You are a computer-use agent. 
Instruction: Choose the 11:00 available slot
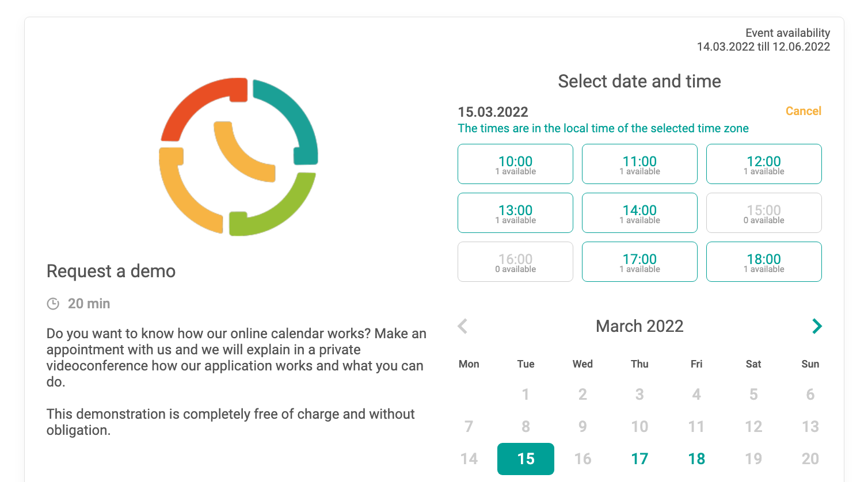tap(639, 164)
